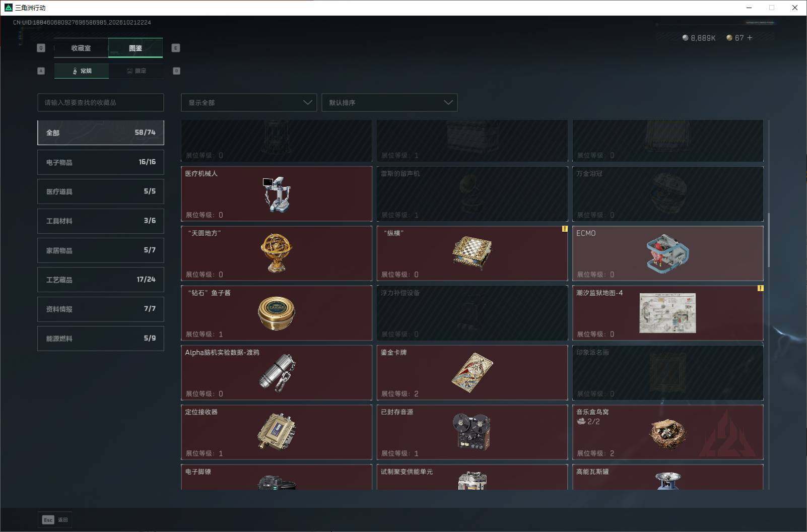
Task: Click the locked 雷斯的留声机 card
Action: tap(472, 193)
